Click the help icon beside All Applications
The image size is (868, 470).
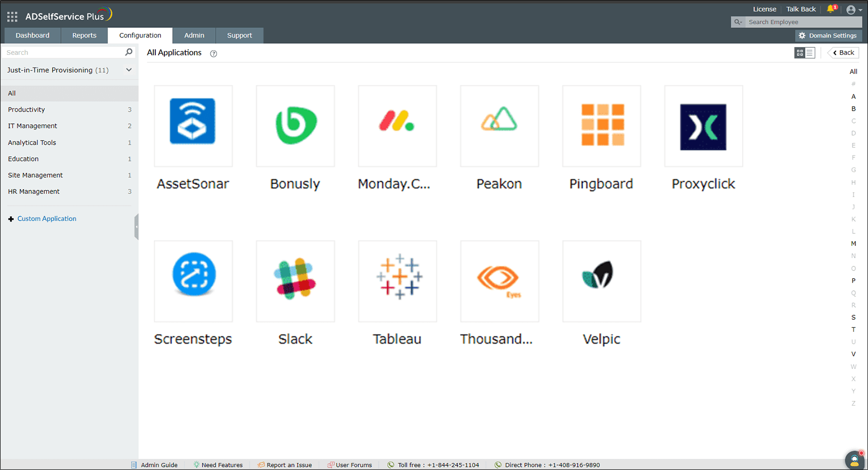(213, 53)
